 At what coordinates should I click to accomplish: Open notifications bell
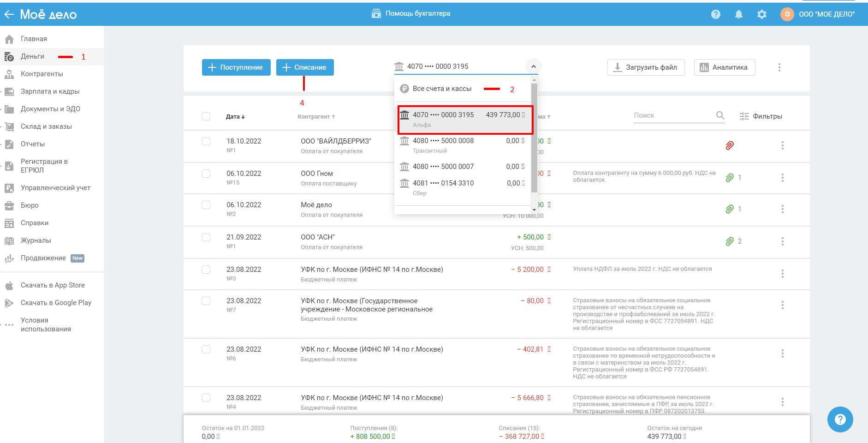click(x=739, y=14)
